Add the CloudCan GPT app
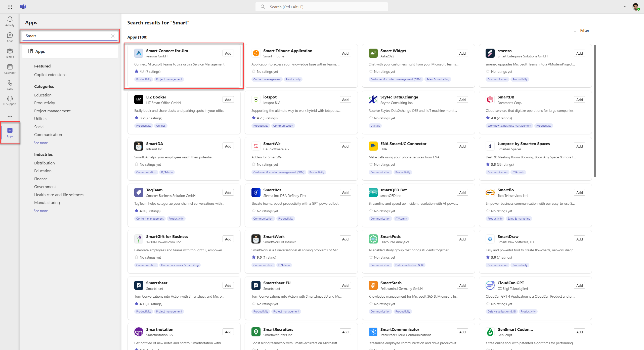The image size is (644, 350). (x=579, y=285)
